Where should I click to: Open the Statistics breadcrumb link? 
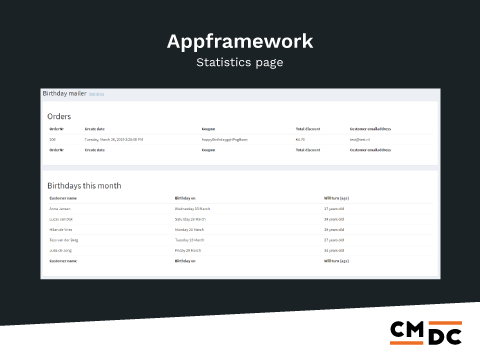96,94
